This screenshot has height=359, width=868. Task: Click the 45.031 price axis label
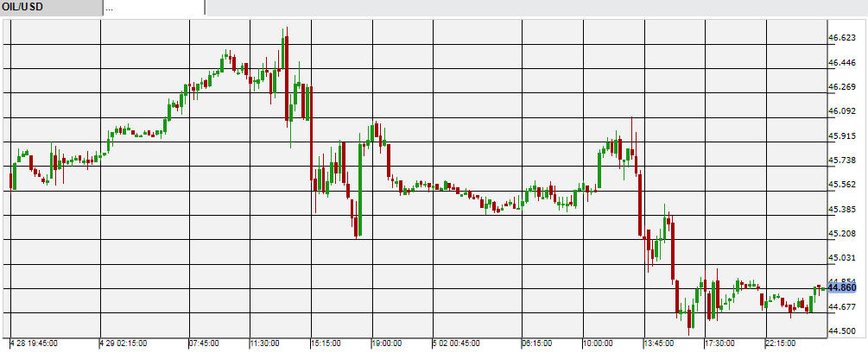(841, 258)
